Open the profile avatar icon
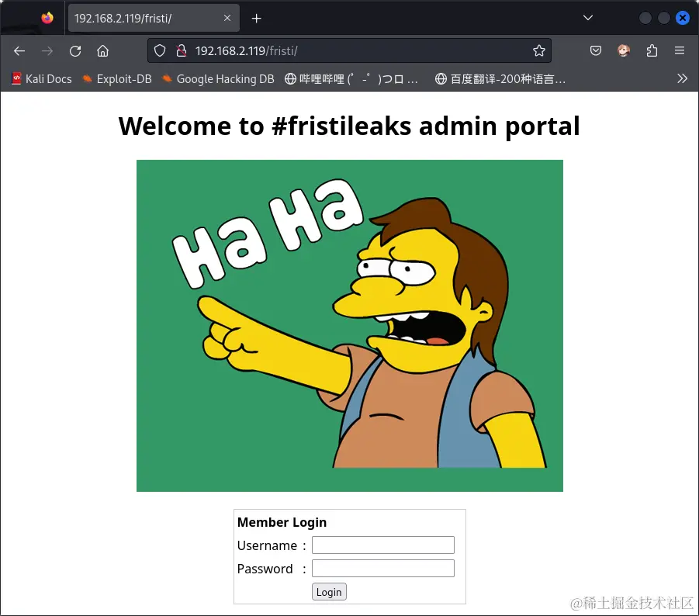This screenshot has width=699, height=616. click(x=624, y=50)
